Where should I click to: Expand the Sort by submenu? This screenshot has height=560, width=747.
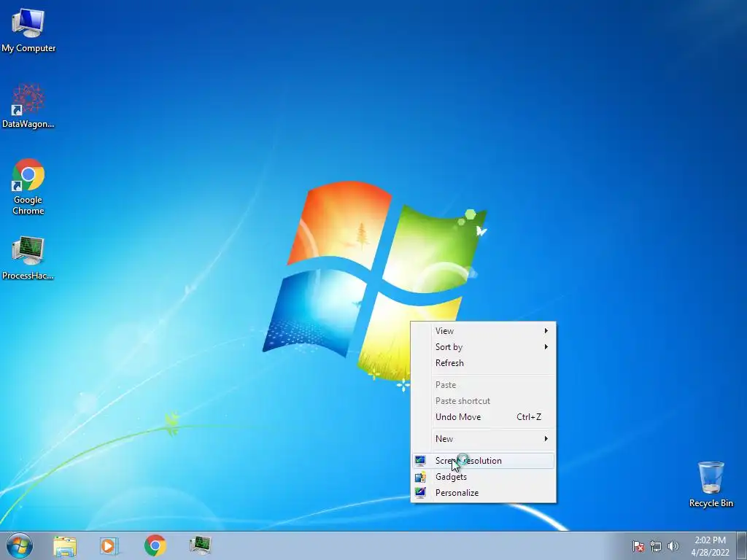click(x=483, y=347)
